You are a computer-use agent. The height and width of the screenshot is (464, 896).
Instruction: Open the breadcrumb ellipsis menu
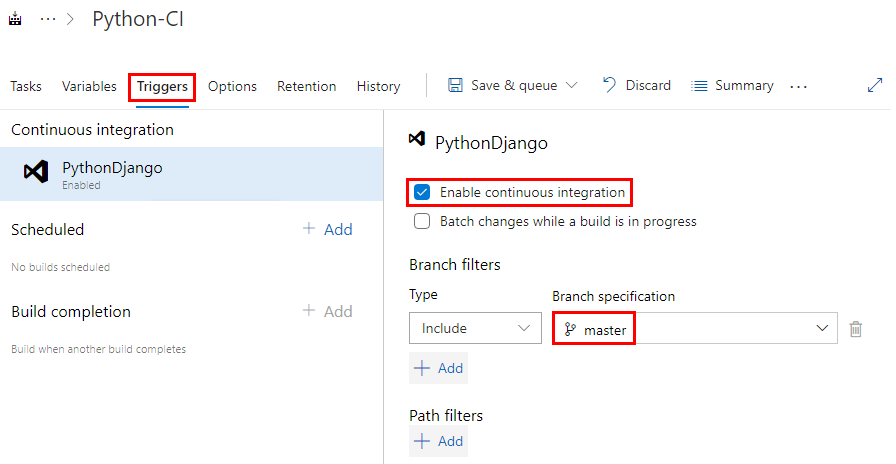coord(48,19)
